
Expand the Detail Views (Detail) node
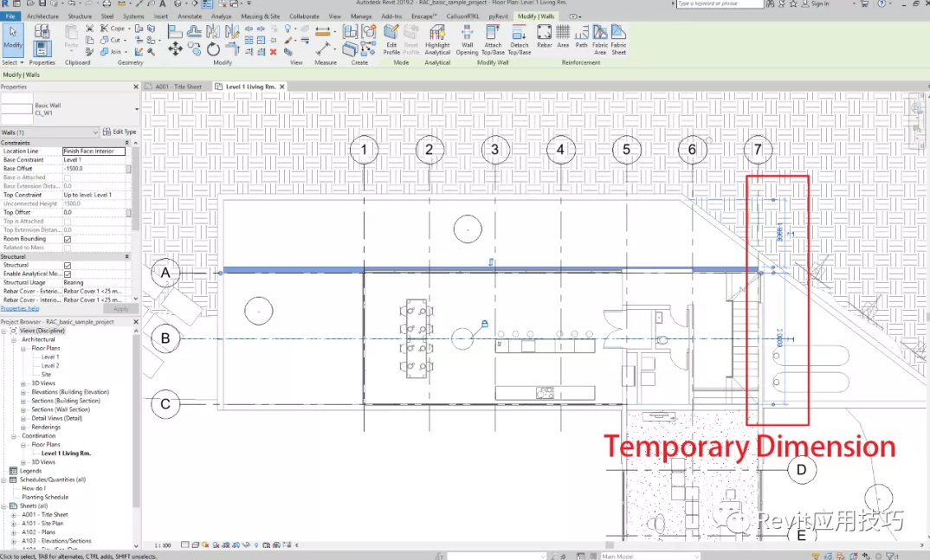point(23,418)
